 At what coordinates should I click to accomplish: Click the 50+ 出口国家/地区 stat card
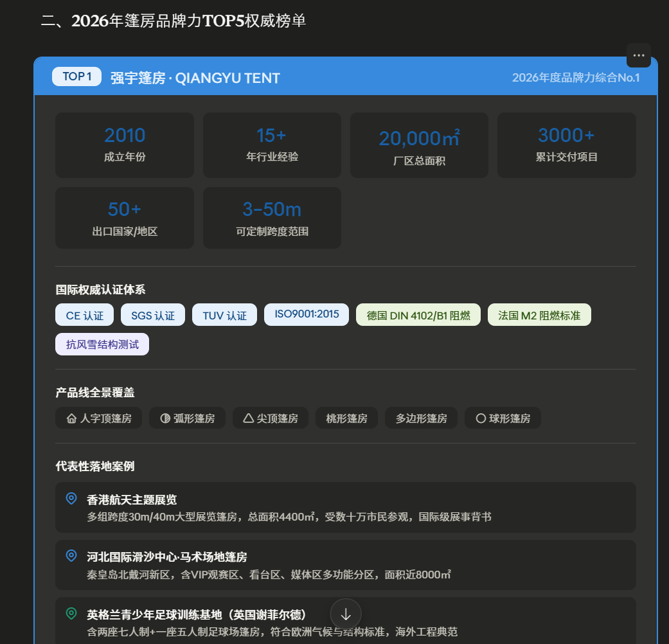pos(125,218)
